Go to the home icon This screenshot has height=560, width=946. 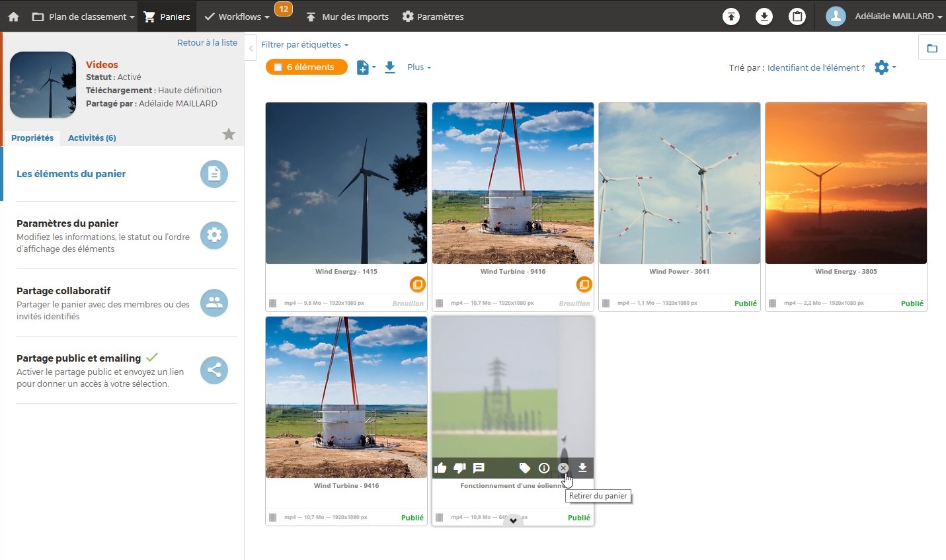tap(13, 17)
